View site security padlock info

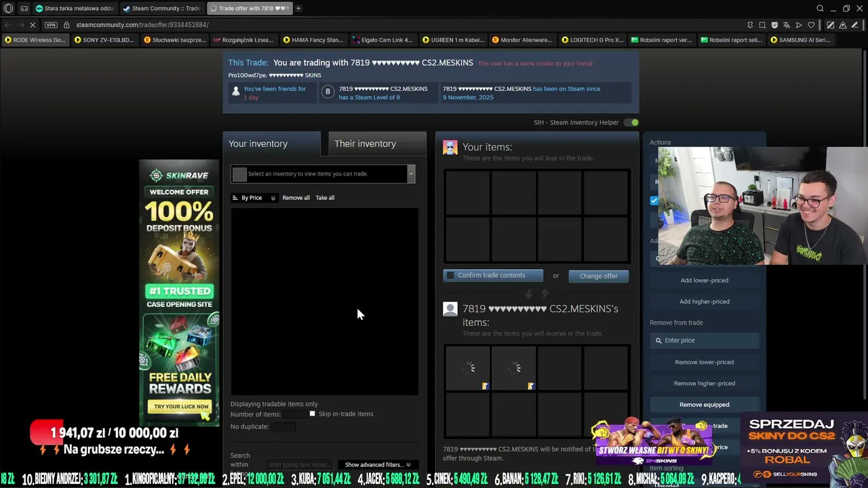[x=66, y=25]
